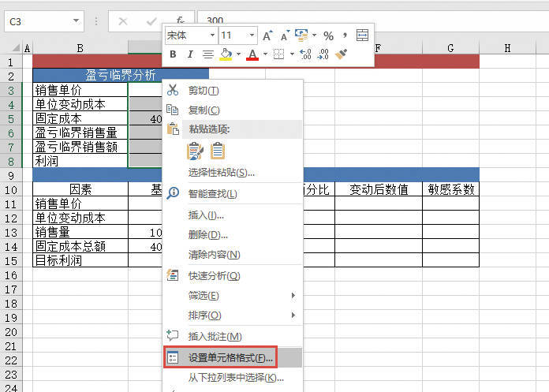The height and width of the screenshot is (392, 549).
Task: Toggle italic in the mini toolbar
Action: pos(190,54)
